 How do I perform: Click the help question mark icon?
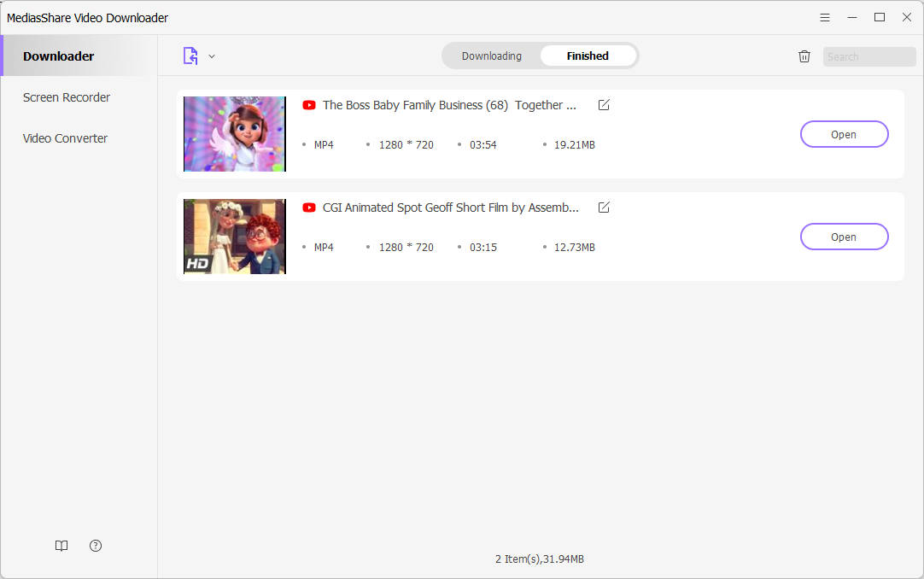click(x=96, y=546)
